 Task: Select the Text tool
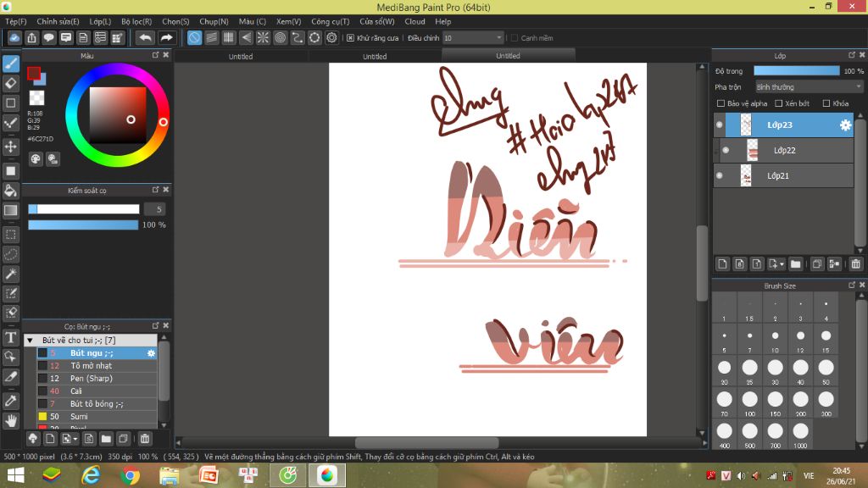pos(11,337)
